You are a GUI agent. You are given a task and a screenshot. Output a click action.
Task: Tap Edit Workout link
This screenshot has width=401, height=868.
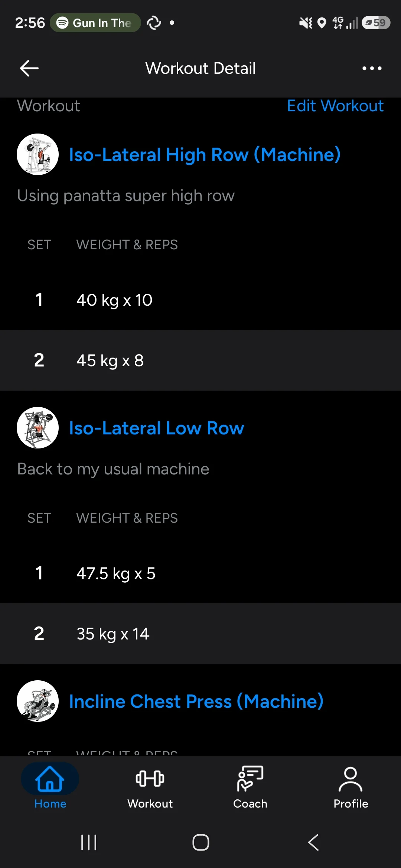tap(335, 106)
